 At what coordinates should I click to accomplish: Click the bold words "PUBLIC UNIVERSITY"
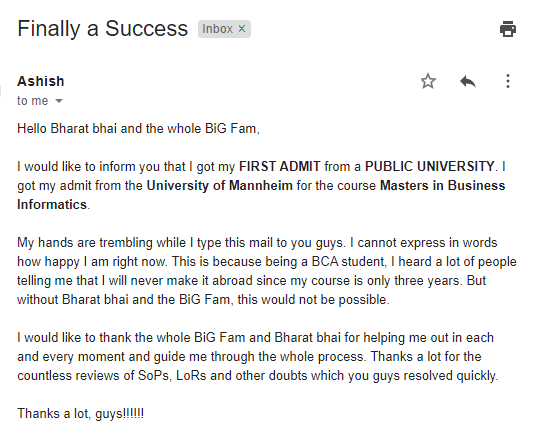click(429, 167)
